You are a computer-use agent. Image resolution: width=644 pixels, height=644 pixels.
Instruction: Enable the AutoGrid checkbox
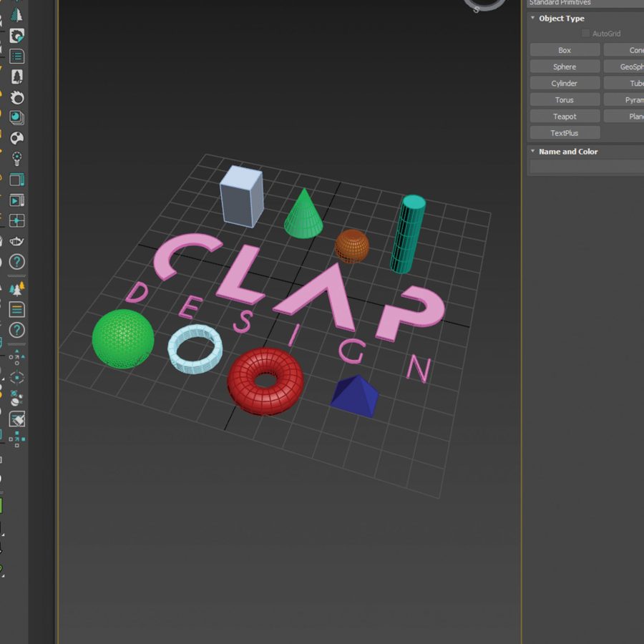585,33
